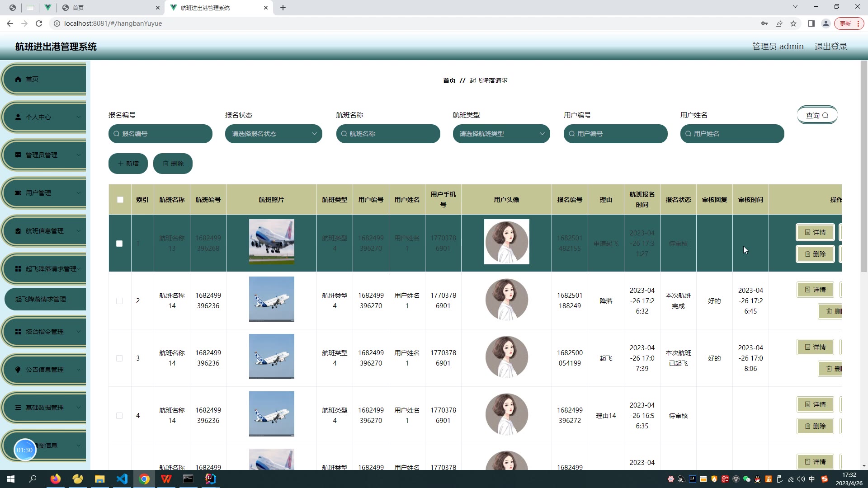Expand the 个人中心 sidebar chevron
The height and width of the screenshot is (488, 868).
[x=78, y=117]
